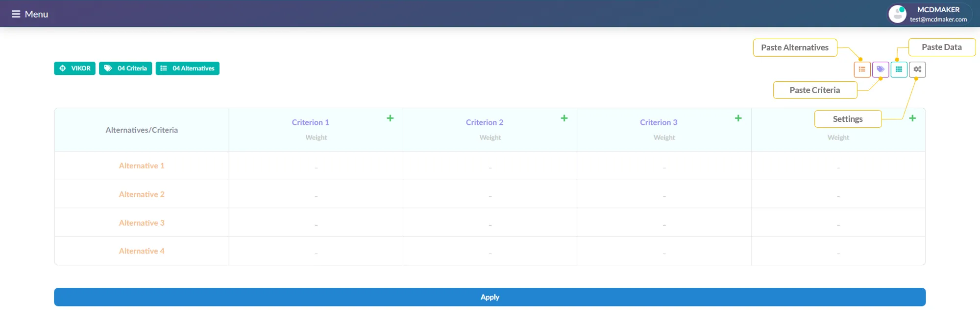Image resolution: width=980 pixels, height=327 pixels.
Task: Edit the Criterion 3 header name
Action: [658, 122]
